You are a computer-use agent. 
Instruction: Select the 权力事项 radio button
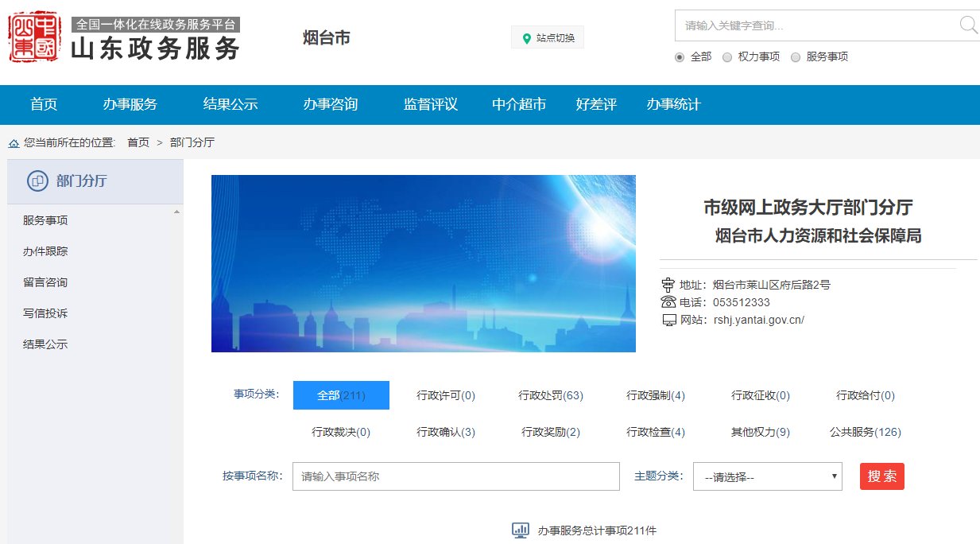[x=727, y=57]
